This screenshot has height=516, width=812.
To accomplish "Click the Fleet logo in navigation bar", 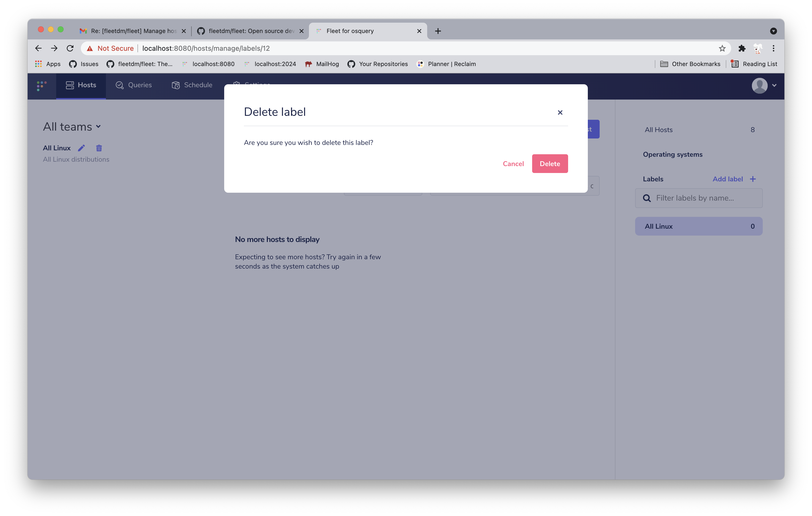I will [41, 86].
